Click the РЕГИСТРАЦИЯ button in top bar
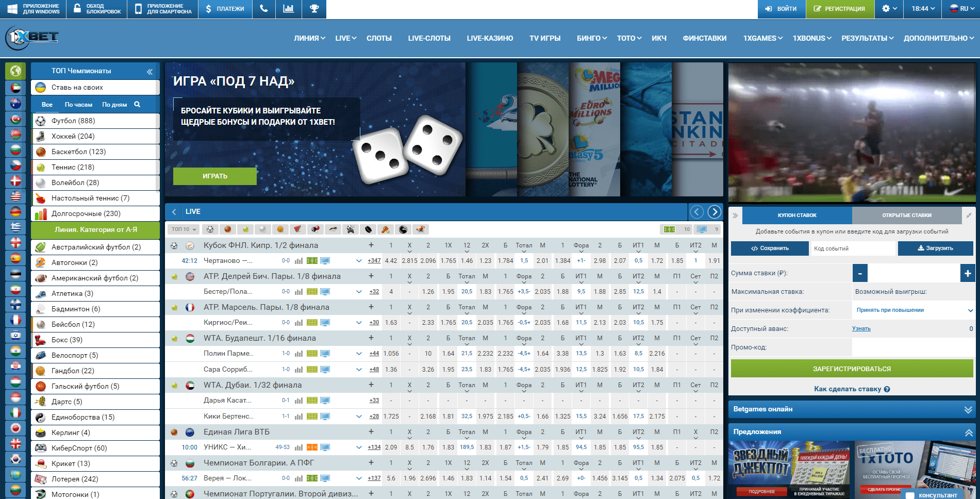The width and height of the screenshot is (980, 499). (840, 9)
